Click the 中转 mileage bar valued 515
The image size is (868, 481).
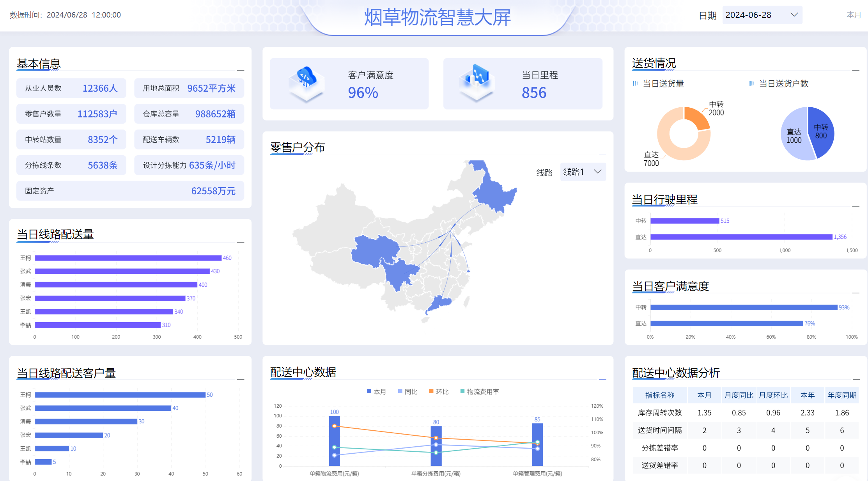click(685, 221)
